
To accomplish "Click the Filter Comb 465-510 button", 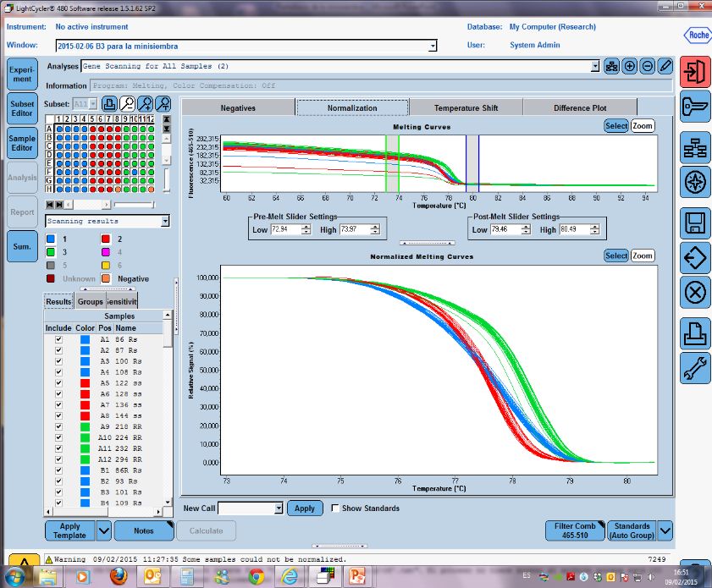I will point(574,530).
